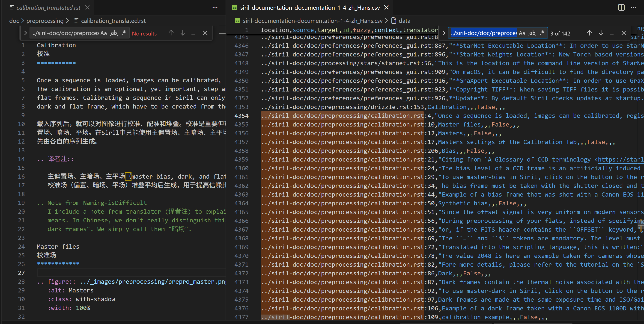Click find in selection icon in CSV find widget
Viewport: 644px width, 324px height.
612,33
